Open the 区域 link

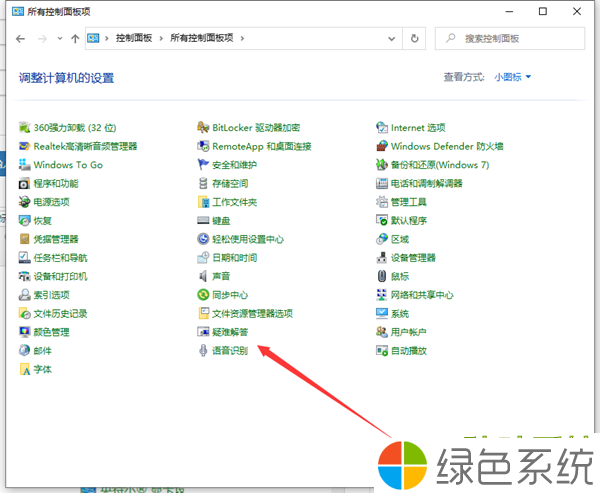pyautogui.click(x=400, y=239)
